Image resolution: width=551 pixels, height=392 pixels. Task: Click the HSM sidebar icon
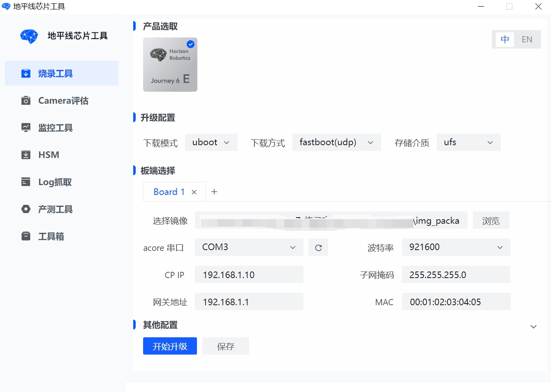[26, 155]
